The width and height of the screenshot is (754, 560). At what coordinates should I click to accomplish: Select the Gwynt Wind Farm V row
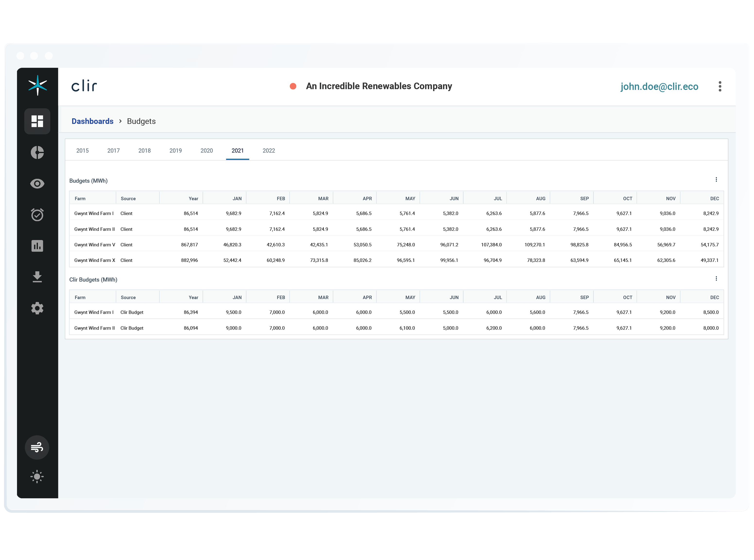[94, 244]
